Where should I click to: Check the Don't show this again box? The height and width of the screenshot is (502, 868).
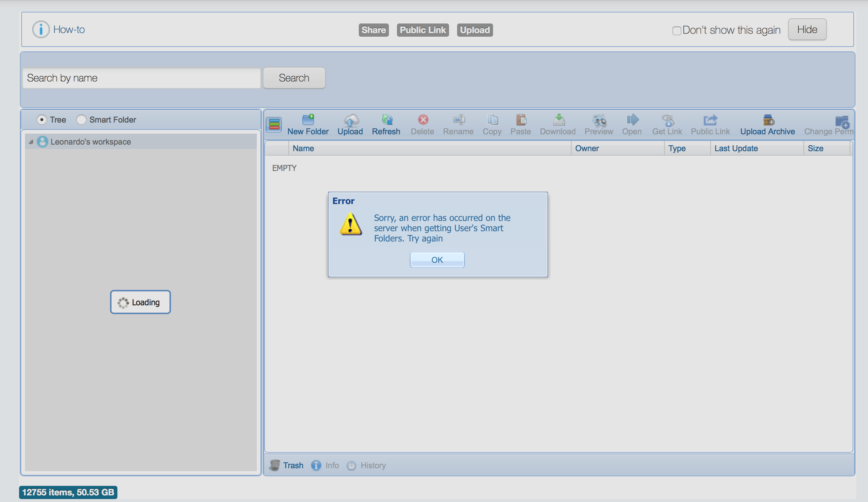click(x=676, y=30)
